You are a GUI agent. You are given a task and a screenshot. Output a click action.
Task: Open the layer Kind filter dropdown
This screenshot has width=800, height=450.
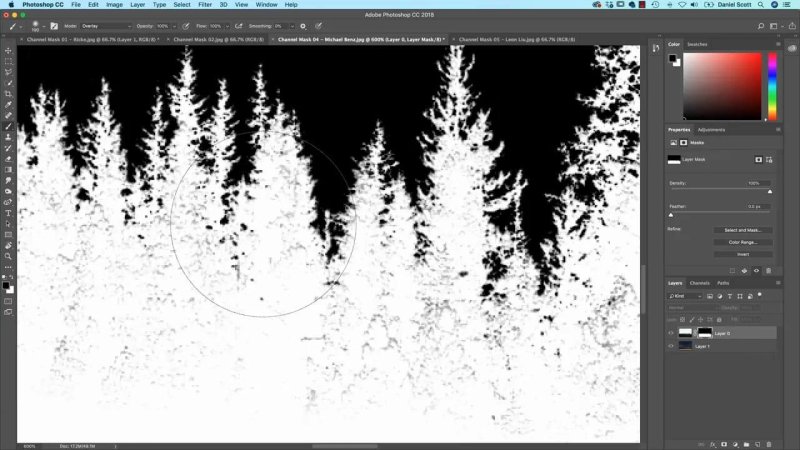(x=685, y=296)
